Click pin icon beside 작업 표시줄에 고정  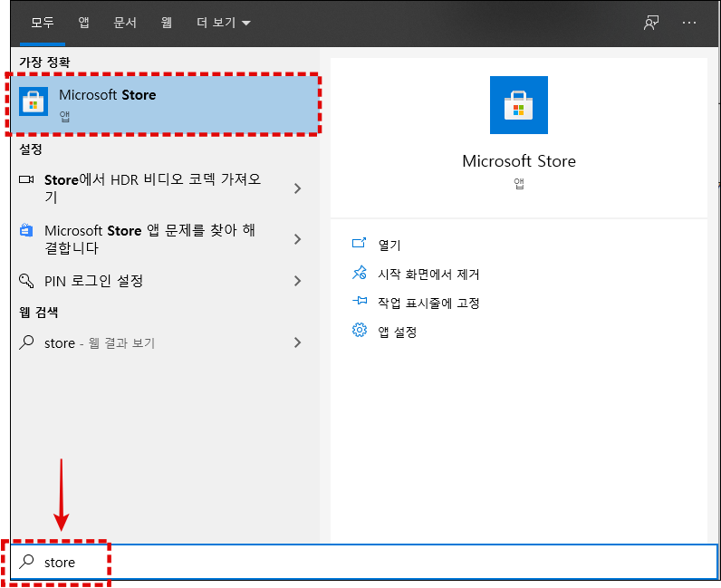pyautogui.click(x=359, y=301)
